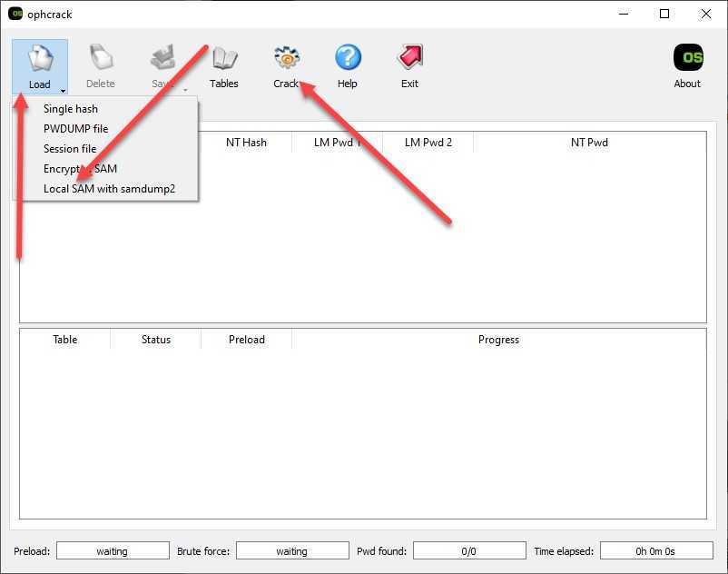
Task: Expand the Load dropdown arrow
Action: [63, 91]
